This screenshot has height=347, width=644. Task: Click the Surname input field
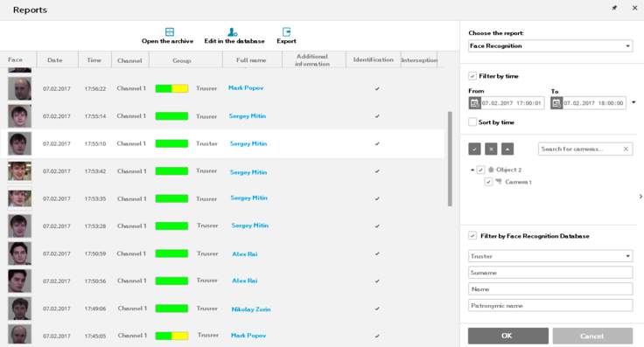point(550,273)
